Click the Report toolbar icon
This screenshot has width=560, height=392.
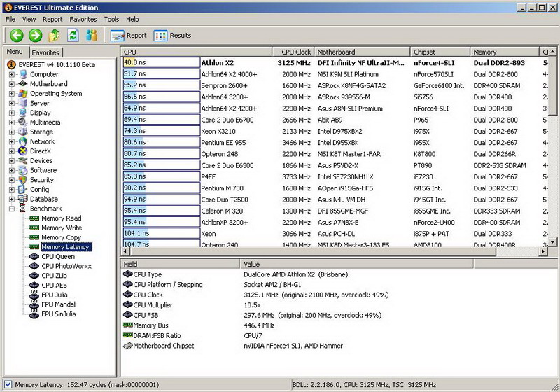[x=118, y=36]
